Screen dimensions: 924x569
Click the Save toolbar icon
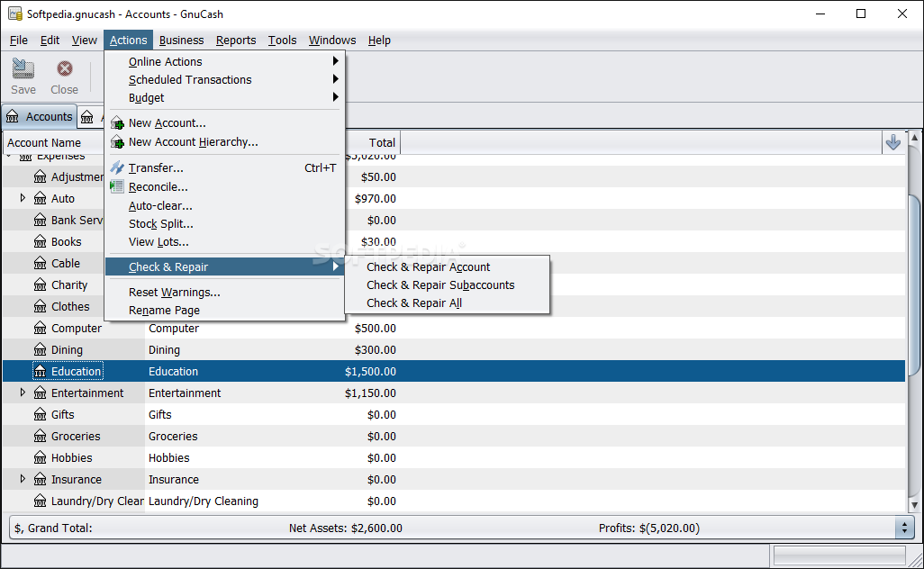coord(23,69)
